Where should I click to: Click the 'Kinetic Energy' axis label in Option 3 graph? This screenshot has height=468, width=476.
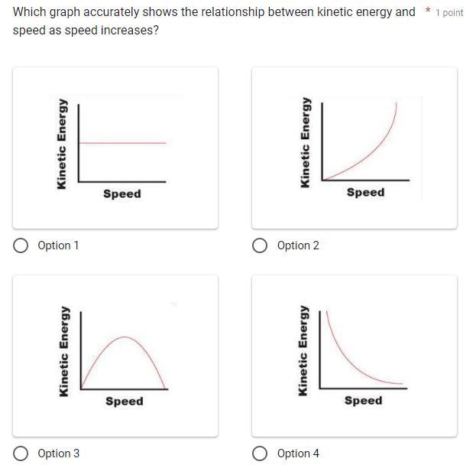point(64,352)
